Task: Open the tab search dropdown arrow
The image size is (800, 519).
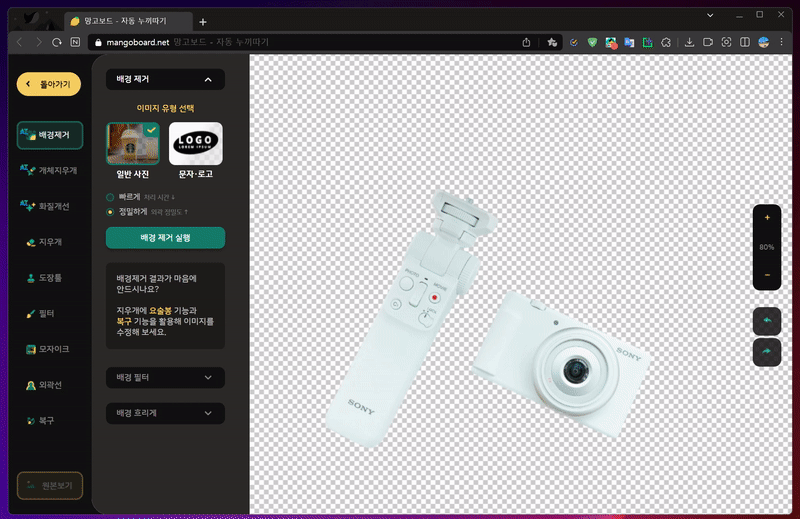Action: tap(710, 15)
